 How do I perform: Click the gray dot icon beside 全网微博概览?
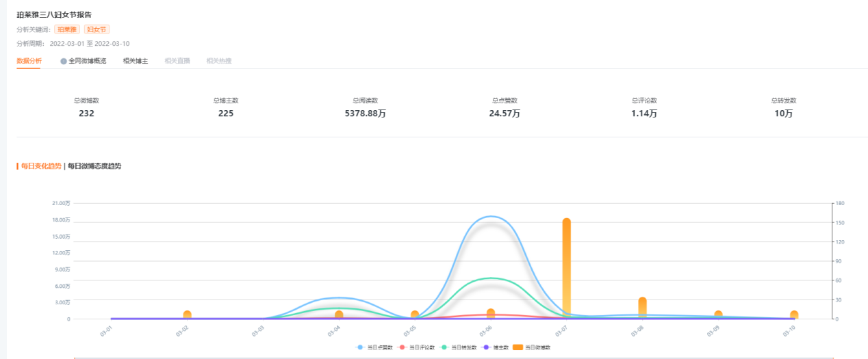click(x=64, y=61)
